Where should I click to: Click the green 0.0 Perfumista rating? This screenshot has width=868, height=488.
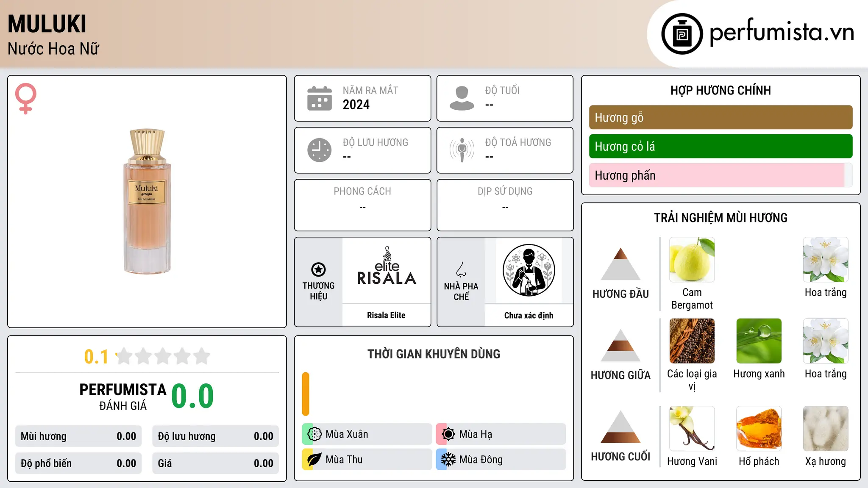click(x=192, y=396)
